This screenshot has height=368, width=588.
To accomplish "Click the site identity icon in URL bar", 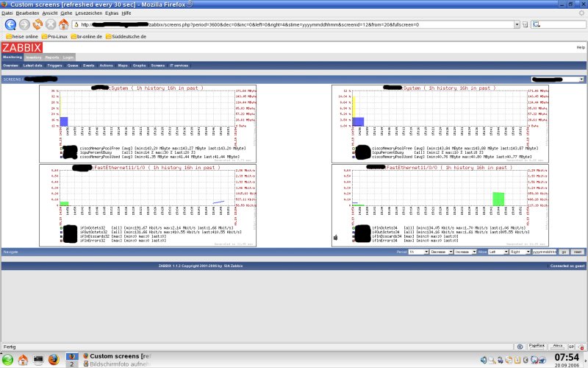I will [x=76, y=24].
